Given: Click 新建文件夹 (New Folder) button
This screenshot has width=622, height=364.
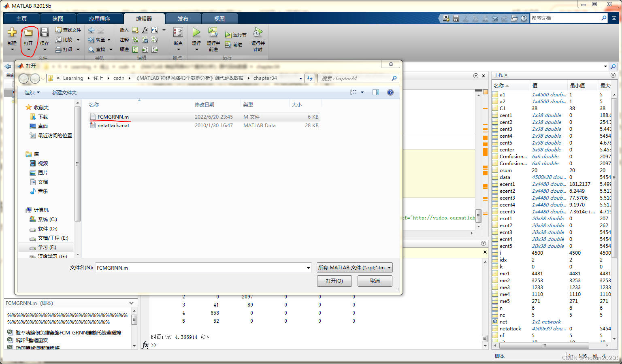Looking at the screenshot, I should [64, 92].
